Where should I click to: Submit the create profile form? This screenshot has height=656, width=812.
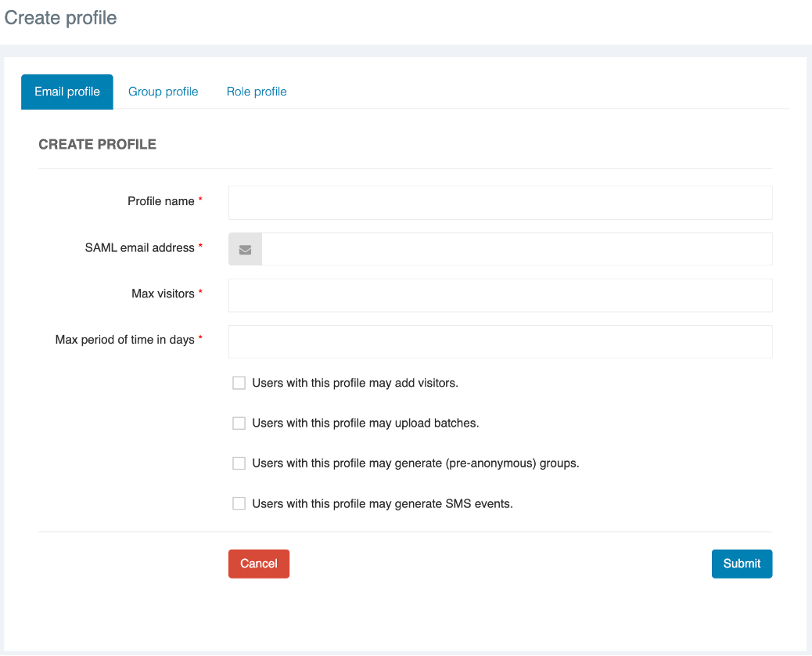click(x=742, y=564)
